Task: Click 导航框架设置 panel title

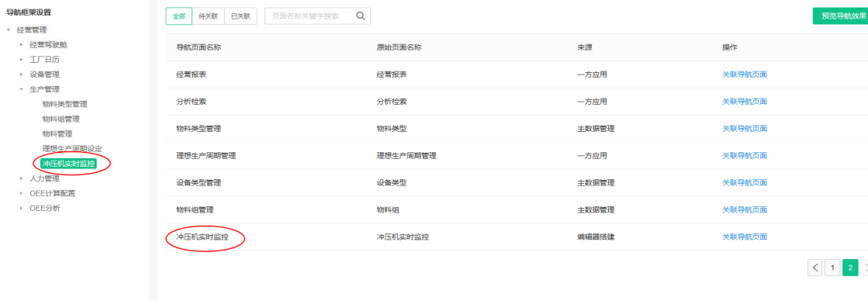Action: coord(29,12)
